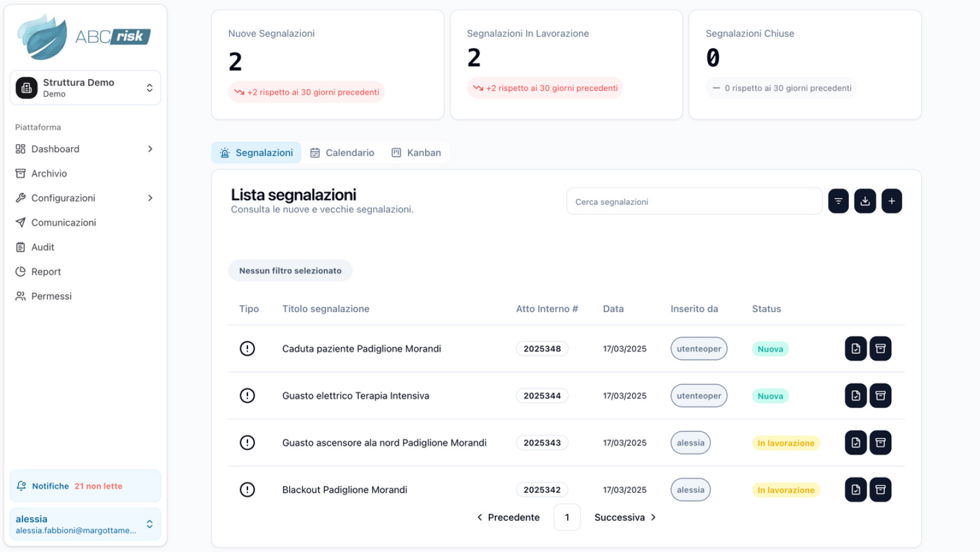Expand the Configurazioni submenu chevron
980x552 pixels.
(150, 198)
